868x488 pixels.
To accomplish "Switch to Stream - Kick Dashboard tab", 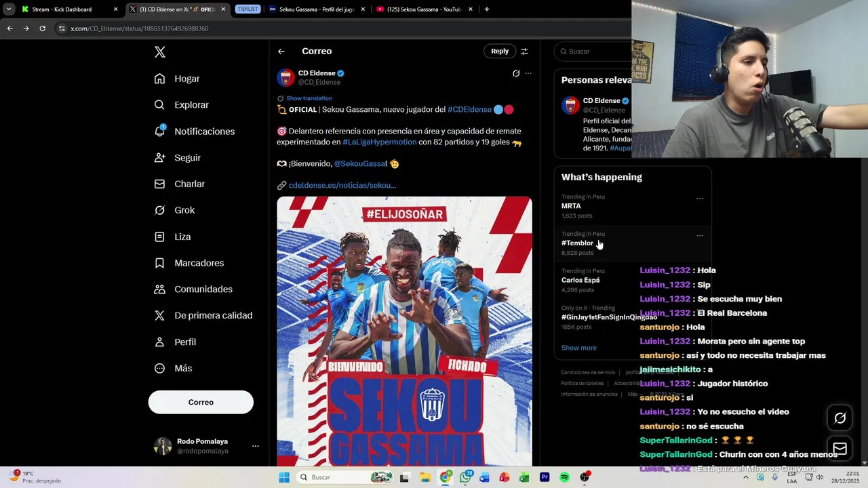I will (x=71, y=9).
